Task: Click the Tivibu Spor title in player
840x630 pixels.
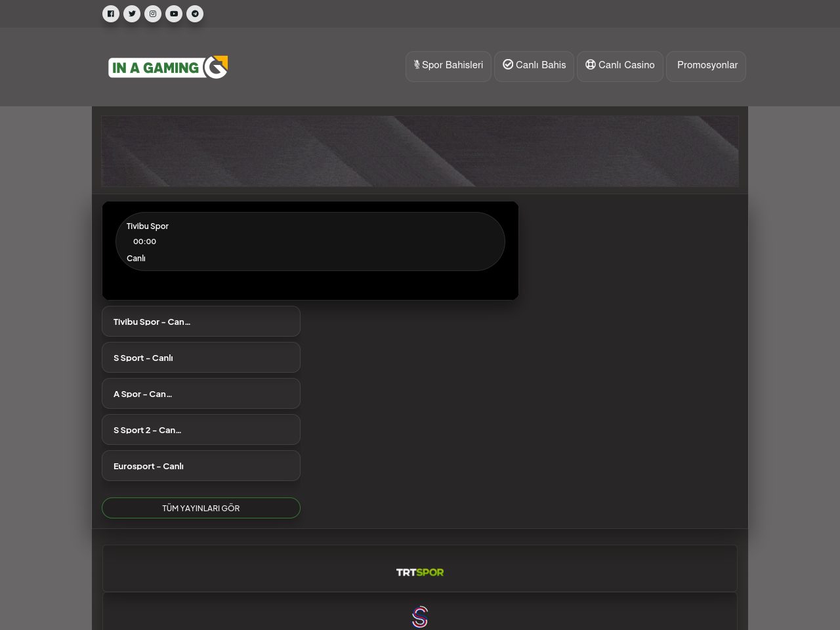Action: tap(148, 226)
